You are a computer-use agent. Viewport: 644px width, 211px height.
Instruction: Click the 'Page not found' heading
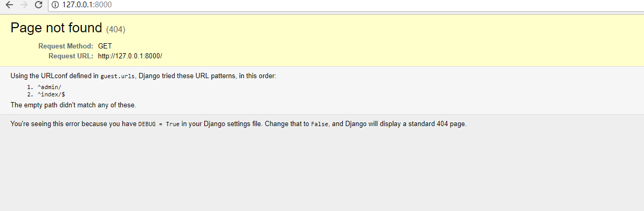tap(56, 28)
